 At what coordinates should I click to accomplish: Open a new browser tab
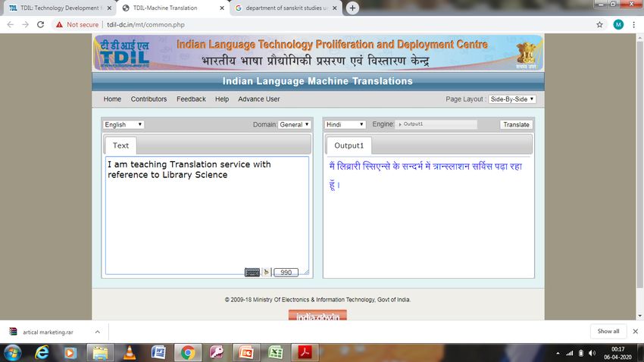coord(352,8)
